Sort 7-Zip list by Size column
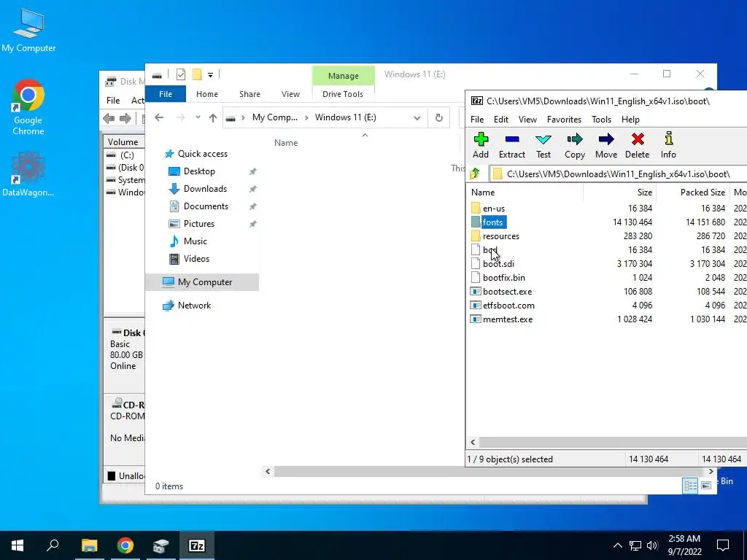 619,192
